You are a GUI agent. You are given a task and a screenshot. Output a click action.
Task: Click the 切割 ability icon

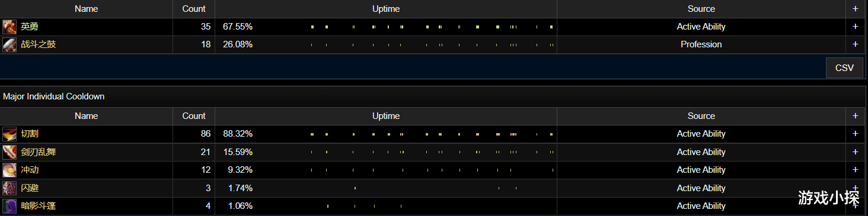pos(9,134)
